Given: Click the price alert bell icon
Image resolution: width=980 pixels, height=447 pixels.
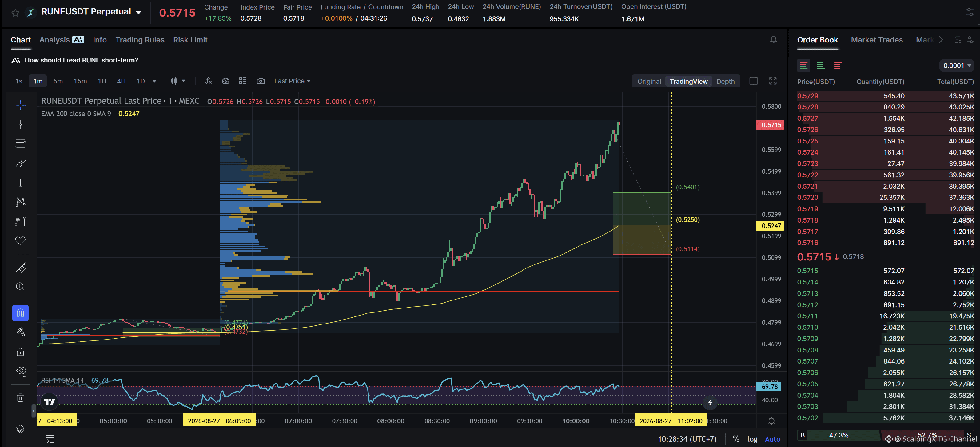Looking at the screenshot, I should [773, 40].
